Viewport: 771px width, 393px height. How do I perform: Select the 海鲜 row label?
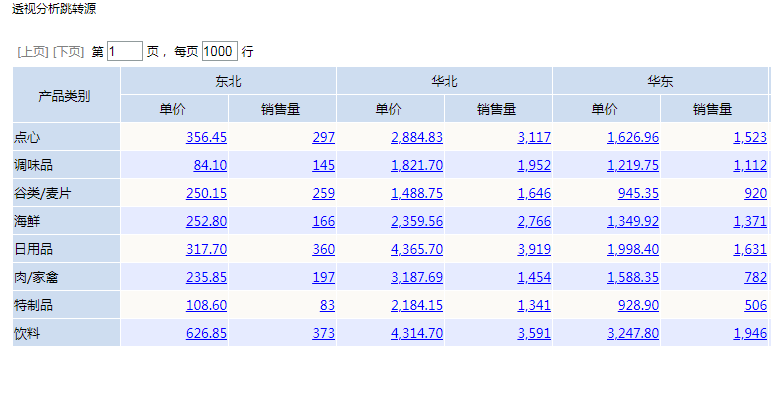pos(66,221)
